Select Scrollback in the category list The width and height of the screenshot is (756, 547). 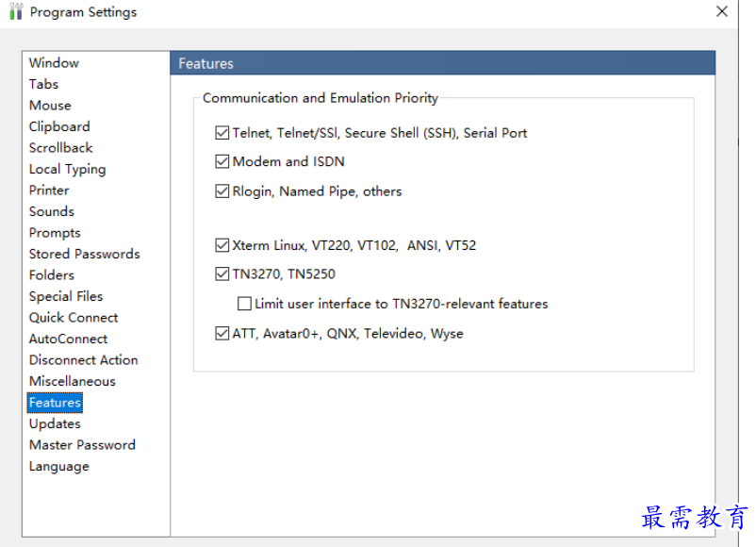pyautogui.click(x=60, y=148)
